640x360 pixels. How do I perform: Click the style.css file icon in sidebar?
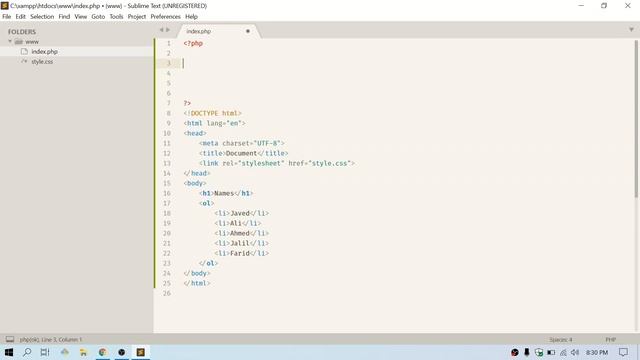pyautogui.click(x=24, y=61)
